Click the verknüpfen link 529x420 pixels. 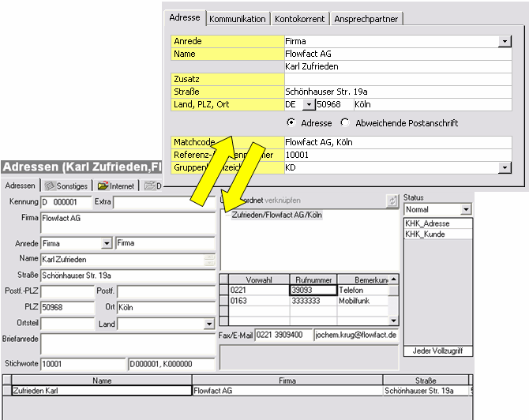(x=283, y=201)
